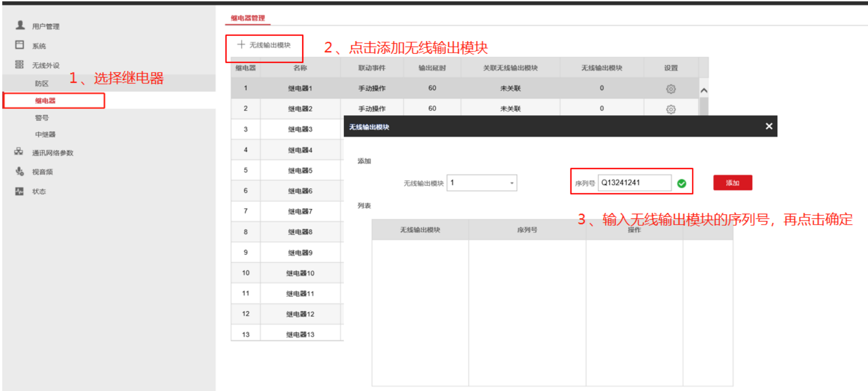Open settings gear for 继电器2

(671, 109)
